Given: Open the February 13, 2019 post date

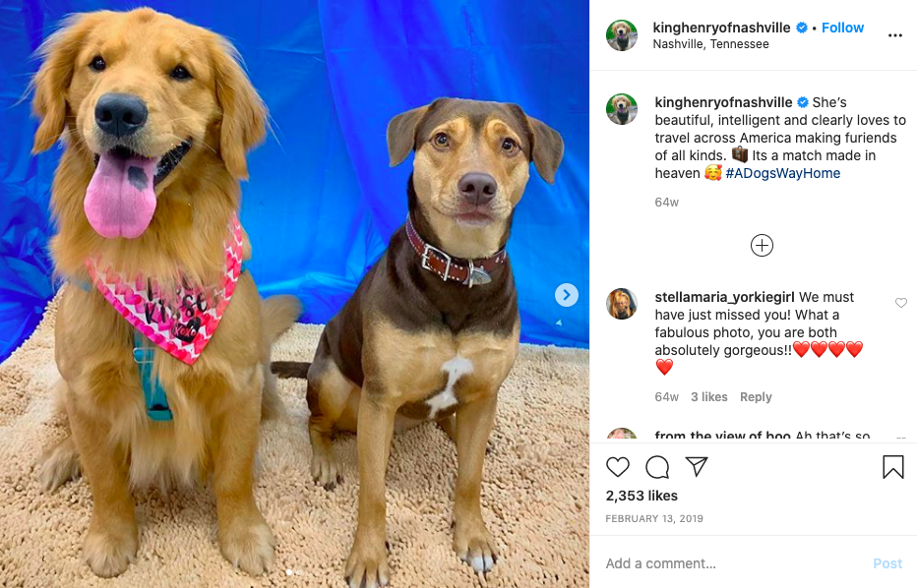Looking at the screenshot, I should pos(654,518).
